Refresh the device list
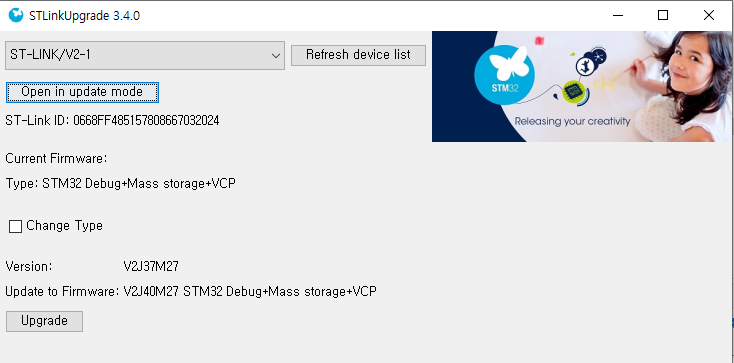Image resolution: width=734 pixels, height=363 pixels. pos(358,55)
